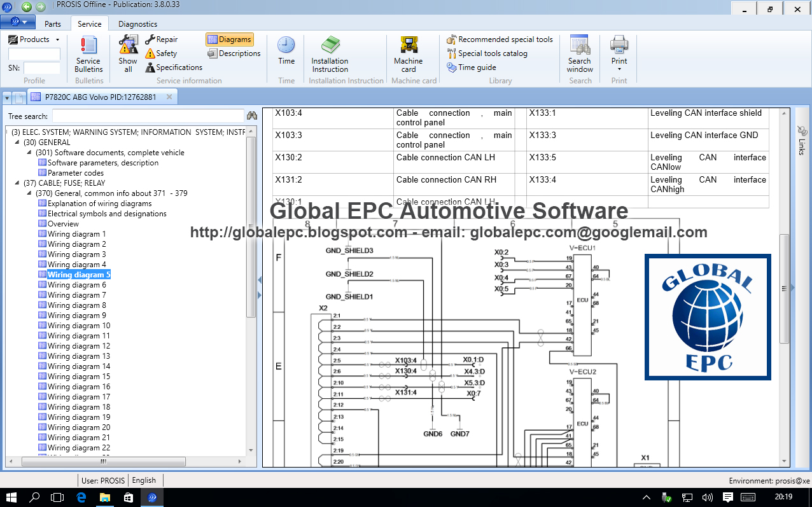This screenshot has width=812, height=507.
Task: Select Wiring diagram 1
Action: (76, 234)
